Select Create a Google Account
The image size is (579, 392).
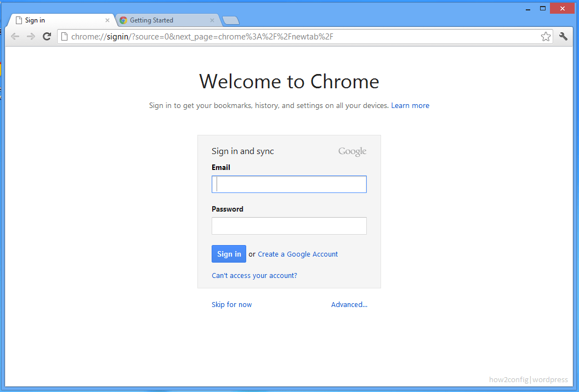(x=298, y=254)
